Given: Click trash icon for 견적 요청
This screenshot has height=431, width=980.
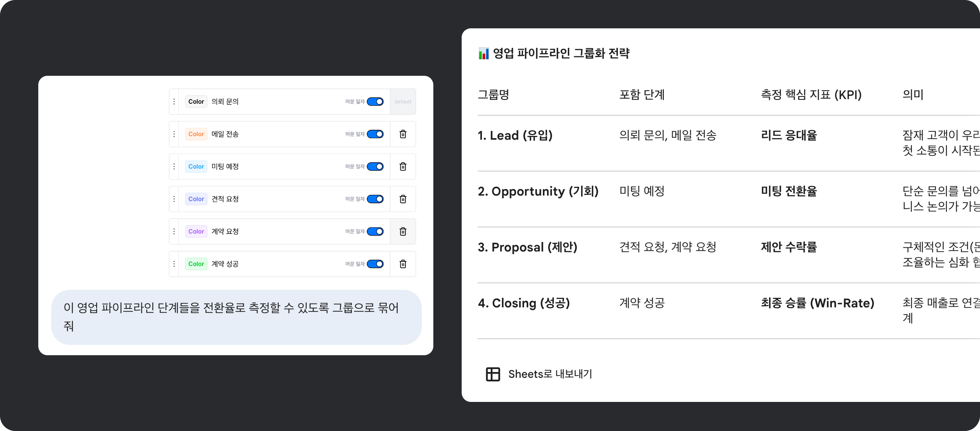Looking at the screenshot, I should coord(403,199).
